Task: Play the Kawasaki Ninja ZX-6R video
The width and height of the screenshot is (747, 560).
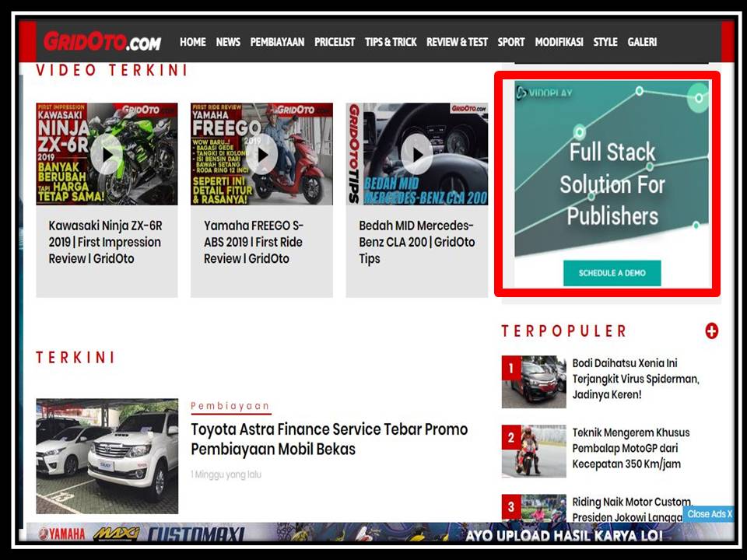Action: 107,154
